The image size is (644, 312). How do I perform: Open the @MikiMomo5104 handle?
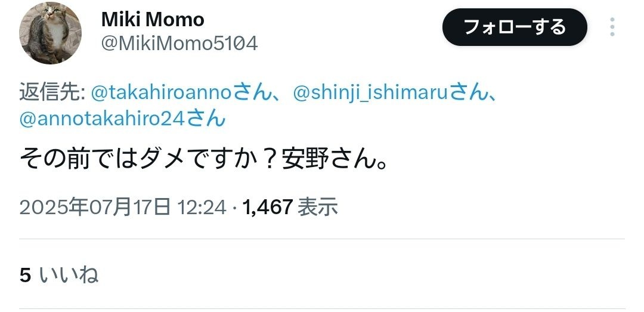pyautogui.click(x=179, y=43)
